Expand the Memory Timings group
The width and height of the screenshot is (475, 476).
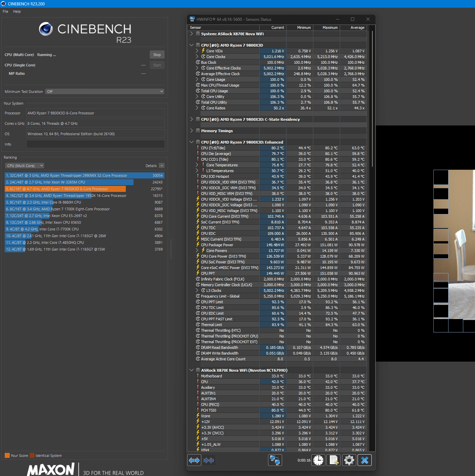point(192,130)
